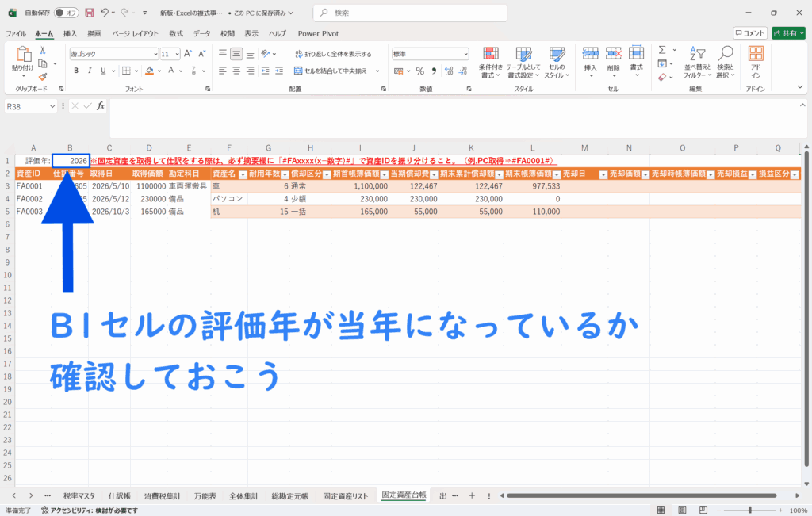This screenshot has width=812, height=516.
Task: Open the filter dropdown on 売却日 header
Action: pyautogui.click(x=602, y=174)
